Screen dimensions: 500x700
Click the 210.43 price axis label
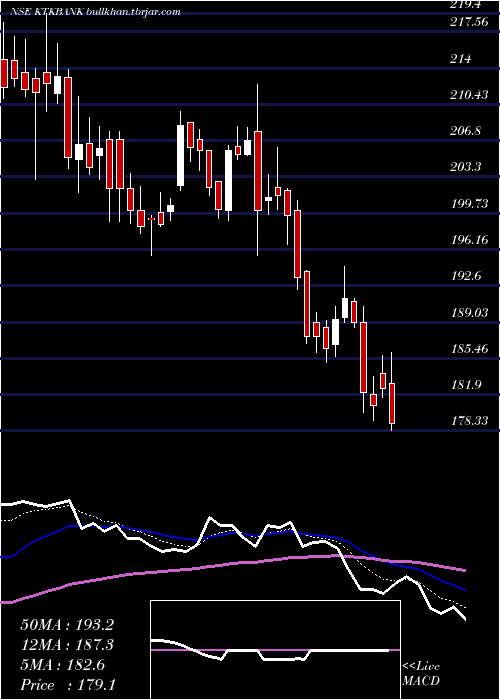pyautogui.click(x=469, y=95)
